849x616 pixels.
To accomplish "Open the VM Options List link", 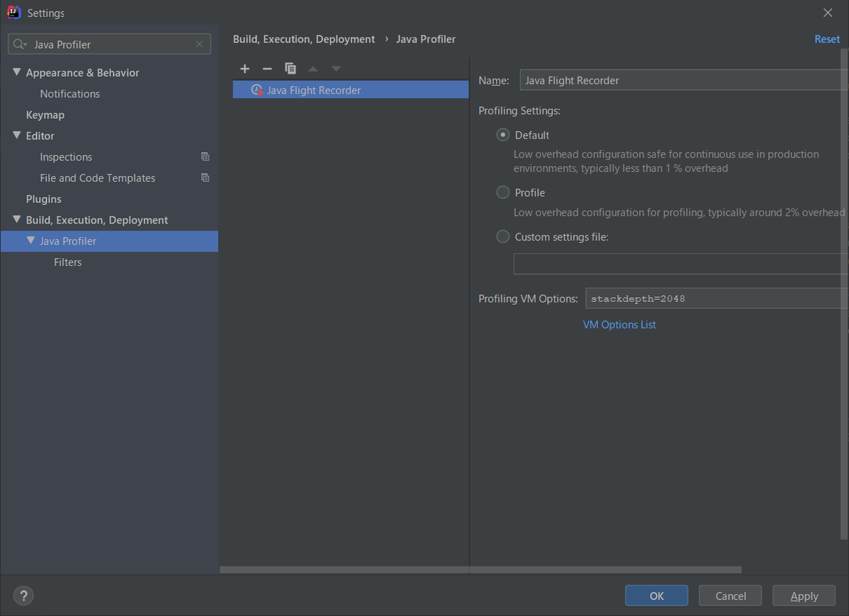I will (619, 325).
